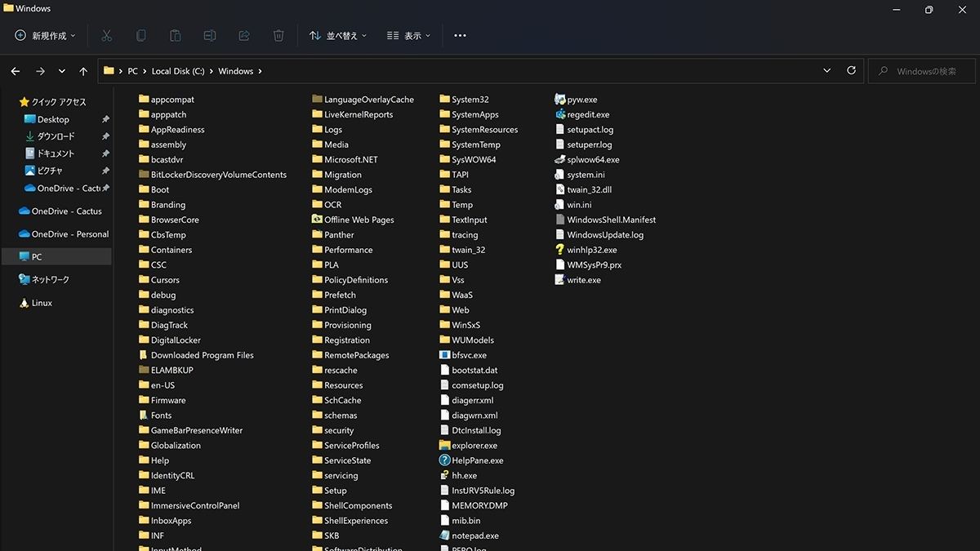
Task: Select the HelpPane.exe help icon
Action: [x=445, y=460]
